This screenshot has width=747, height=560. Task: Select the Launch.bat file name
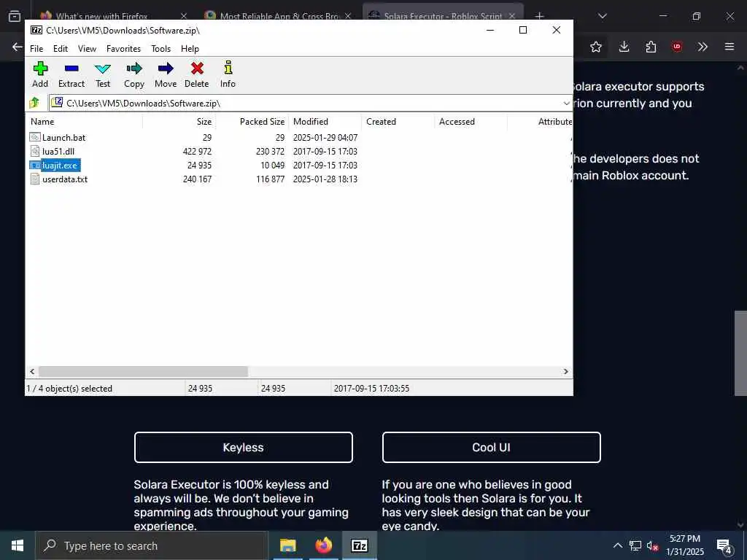click(64, 138)
